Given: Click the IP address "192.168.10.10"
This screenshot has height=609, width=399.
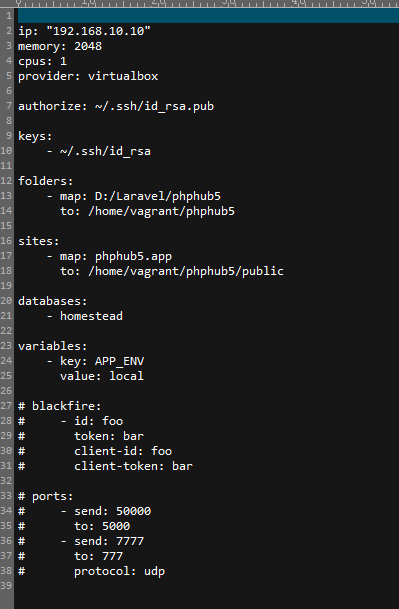Looking at the screenshot, I should pyautogui.click(x=98, y=31).
